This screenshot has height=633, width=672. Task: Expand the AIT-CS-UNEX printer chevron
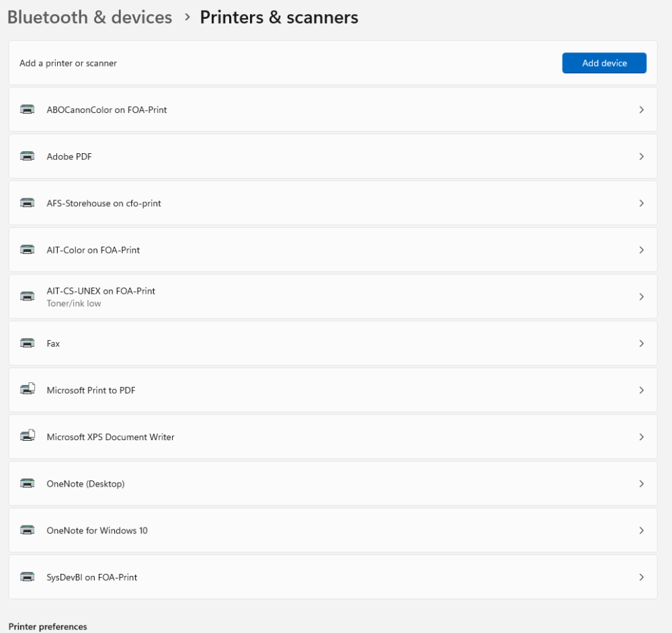641,296
